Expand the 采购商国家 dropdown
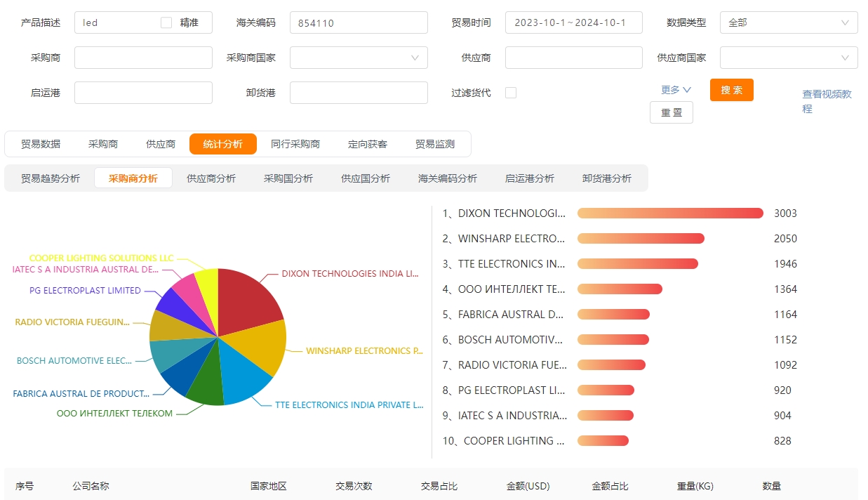 (359, 58)
